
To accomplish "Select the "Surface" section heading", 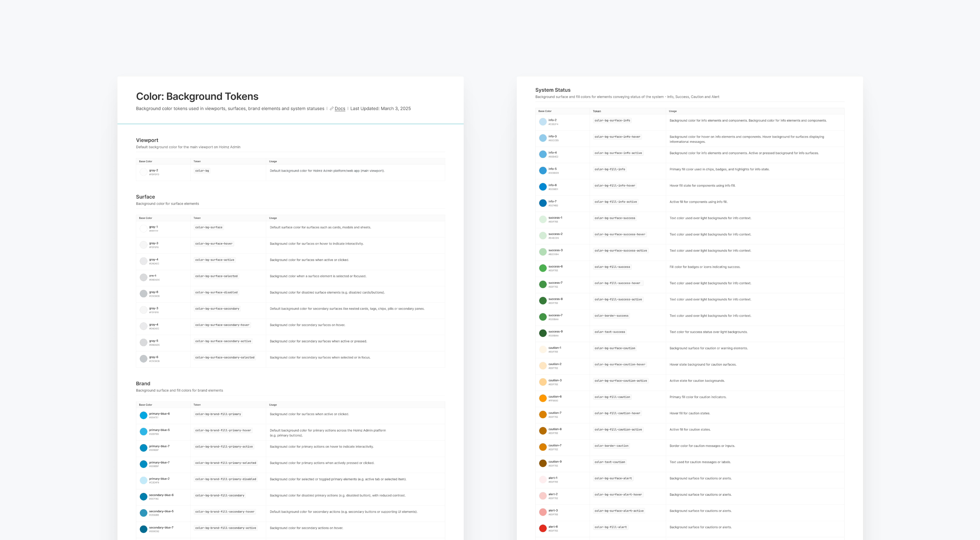I will tap(145, 197).
